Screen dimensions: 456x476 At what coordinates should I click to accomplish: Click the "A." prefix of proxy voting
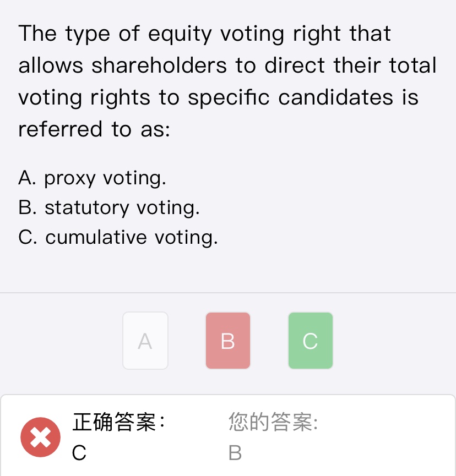coord(27,178)
